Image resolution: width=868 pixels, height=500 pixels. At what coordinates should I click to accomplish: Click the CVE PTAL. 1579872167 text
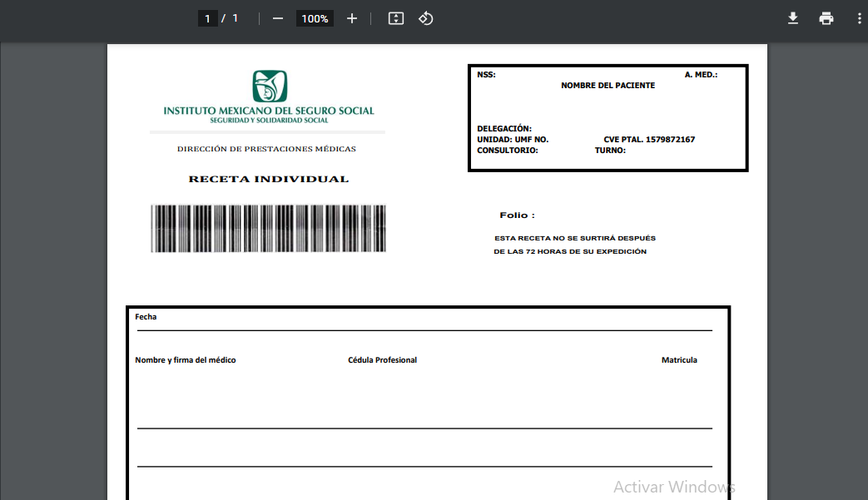(x=649, y=140)
